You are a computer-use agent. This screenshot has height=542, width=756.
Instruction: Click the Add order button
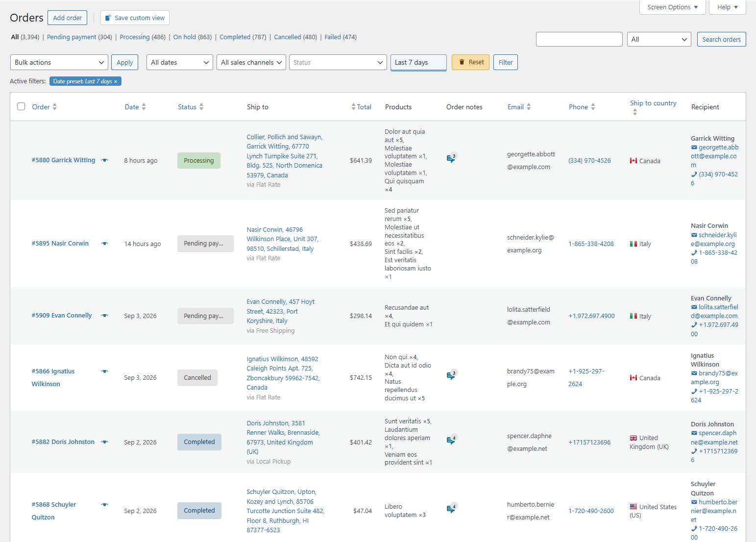(x=67, y=18)
